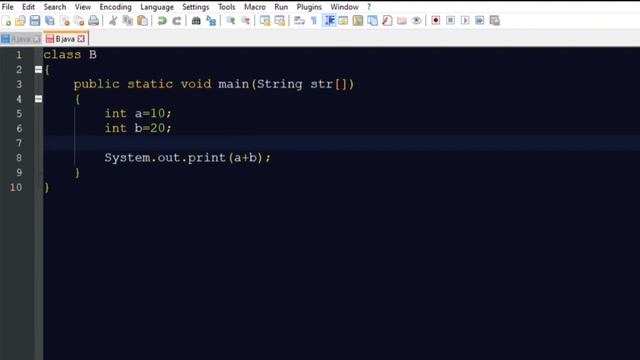640x360 pixels.
Task: Open the ? help menu
Action: [x=369, y=7]
